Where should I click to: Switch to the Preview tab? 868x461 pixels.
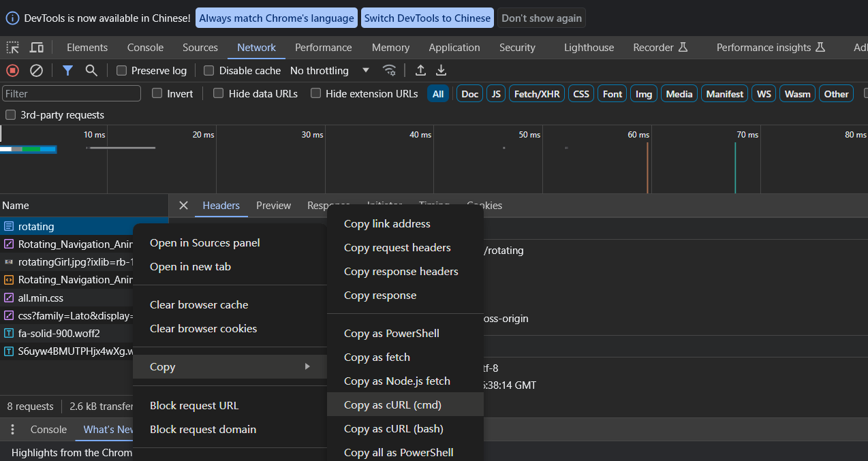click(x=273, y=206)
